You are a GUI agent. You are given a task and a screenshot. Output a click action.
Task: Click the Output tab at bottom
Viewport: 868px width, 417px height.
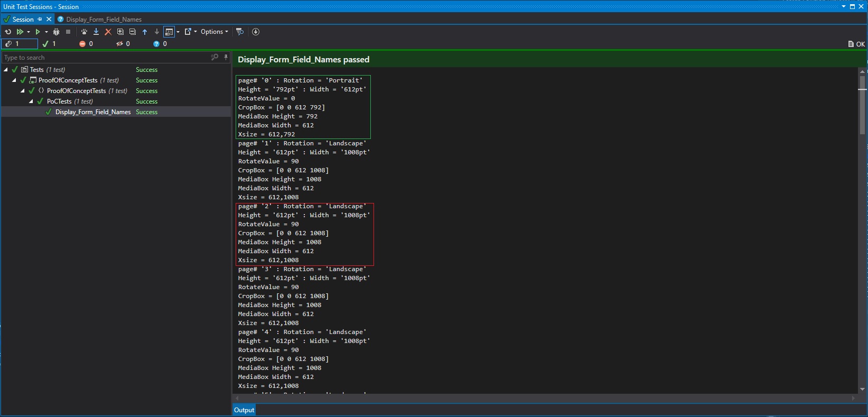(x=244, y=410)
